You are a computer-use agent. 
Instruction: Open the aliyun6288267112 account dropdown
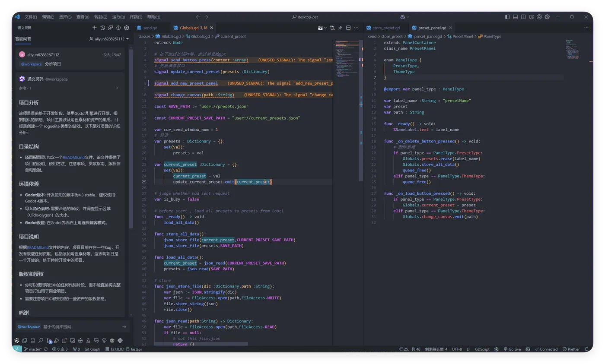coord(109,39)
